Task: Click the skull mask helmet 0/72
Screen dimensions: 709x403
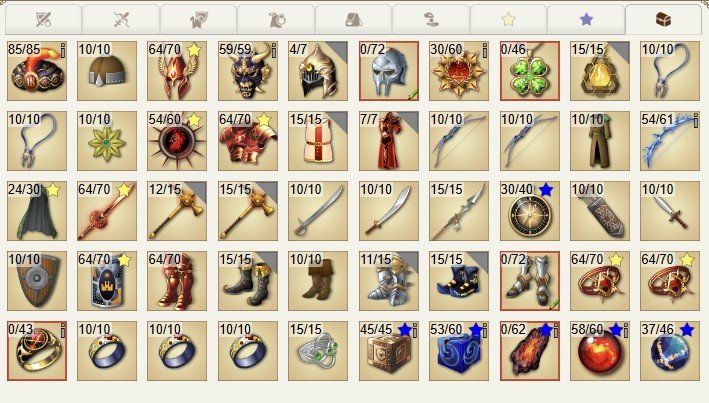Action: (x=389, y=71)
